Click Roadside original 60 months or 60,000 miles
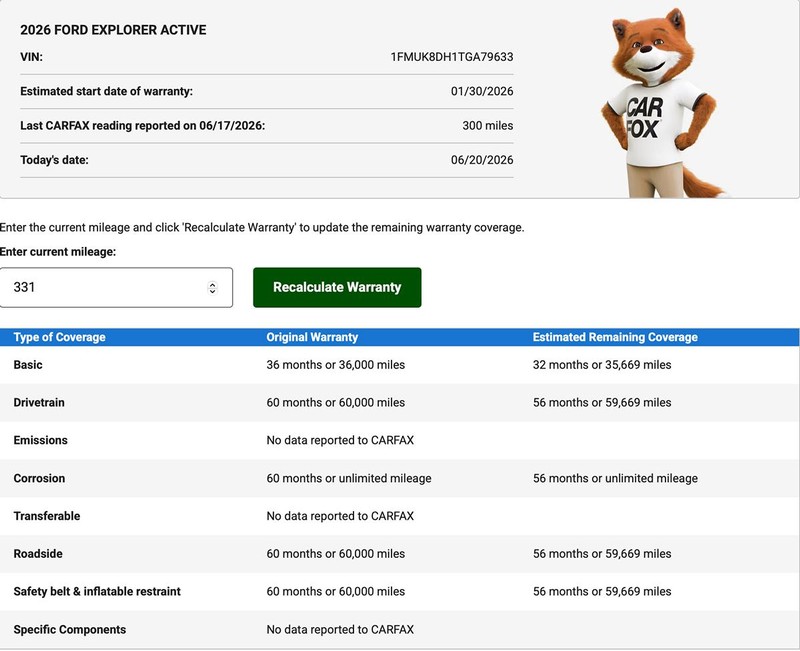The width and height of the screenshot is (800, 651). [x=335, y=554]
